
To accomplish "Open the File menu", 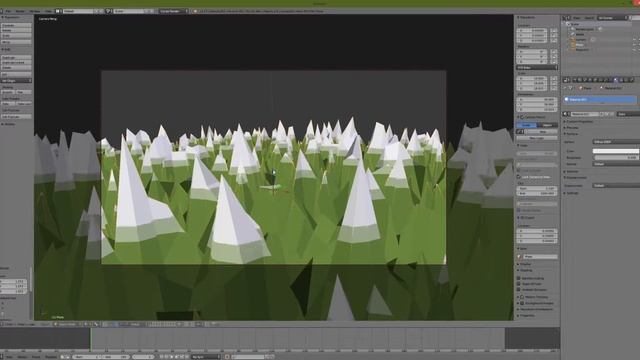I will pos(8,11).
